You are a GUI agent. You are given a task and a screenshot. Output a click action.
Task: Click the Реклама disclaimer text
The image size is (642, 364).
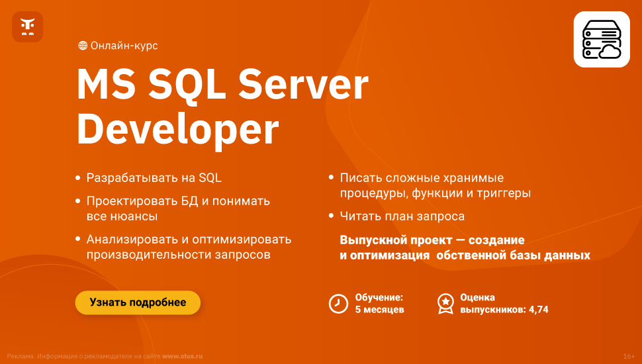(105, 356)
